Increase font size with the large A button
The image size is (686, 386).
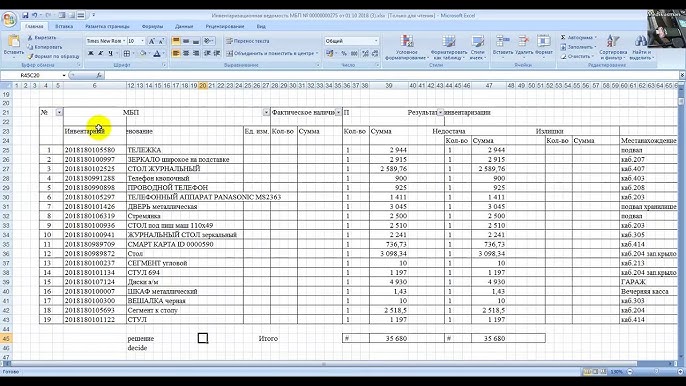(x=151, y=41)
